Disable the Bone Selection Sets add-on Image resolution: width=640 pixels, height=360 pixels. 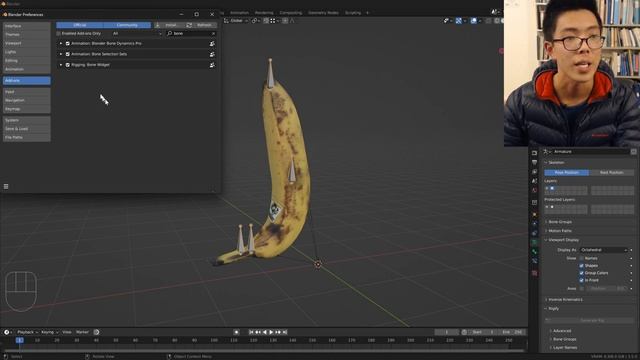(x=68, y=54)
